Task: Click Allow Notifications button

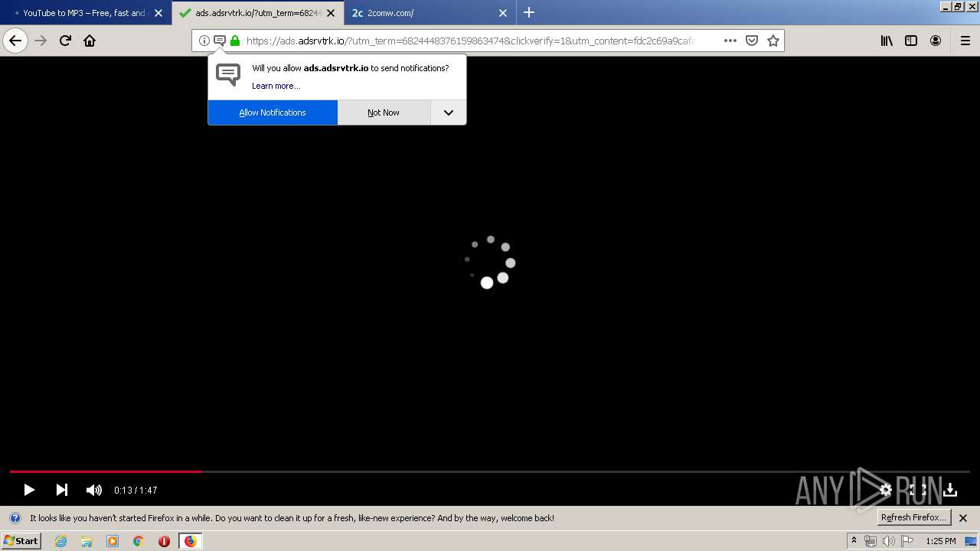Action: click(273, 112)
